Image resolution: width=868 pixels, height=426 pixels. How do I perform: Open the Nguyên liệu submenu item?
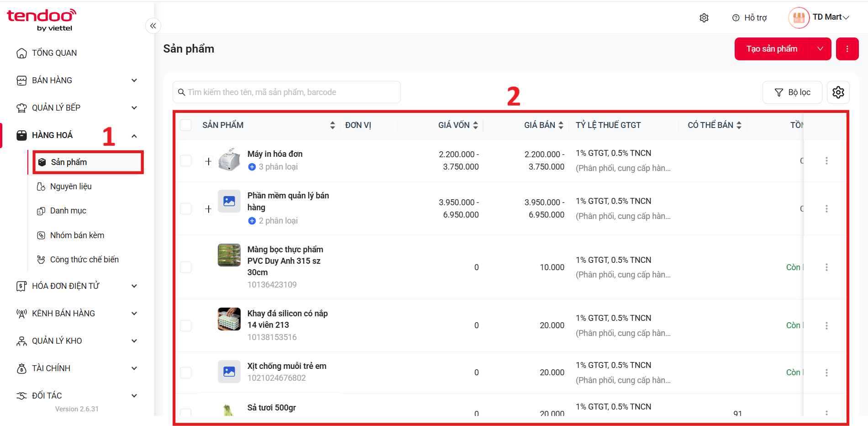71,186
